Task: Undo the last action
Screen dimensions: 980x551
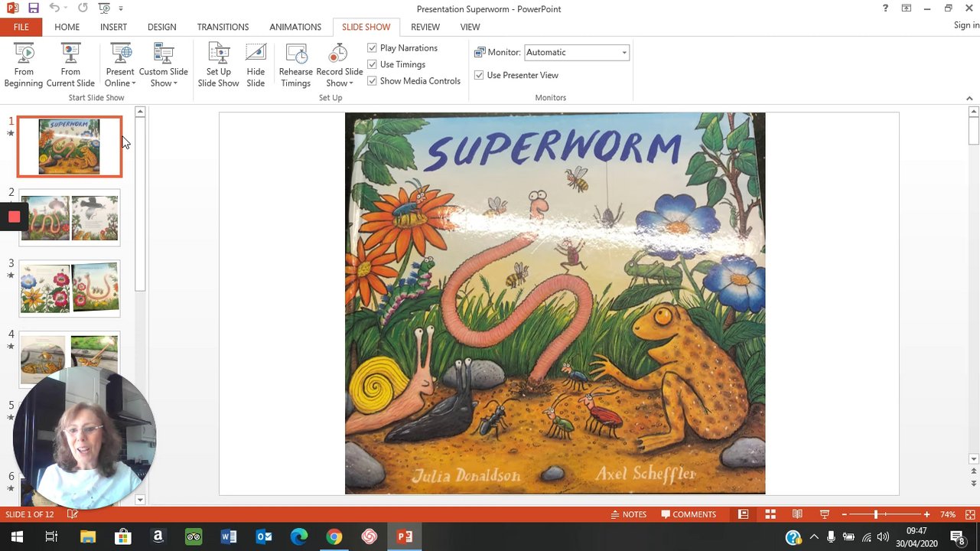Action: (54, 8)
